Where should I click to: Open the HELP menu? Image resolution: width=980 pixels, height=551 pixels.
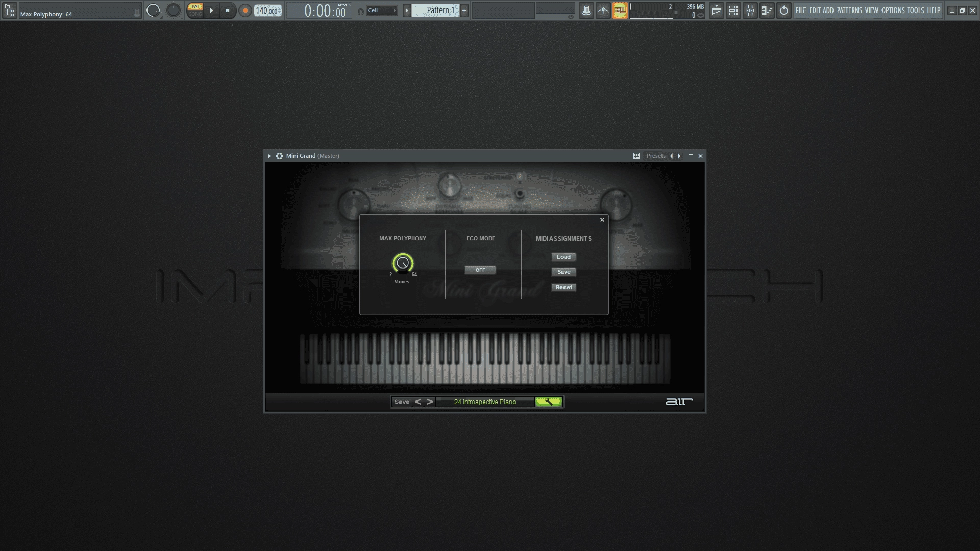[934, 10]
